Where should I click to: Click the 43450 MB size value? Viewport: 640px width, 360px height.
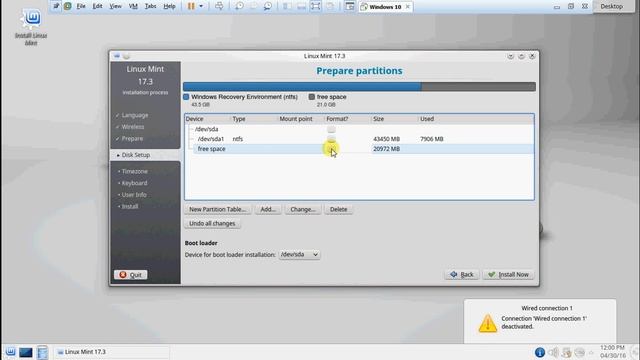pos(387,139)
